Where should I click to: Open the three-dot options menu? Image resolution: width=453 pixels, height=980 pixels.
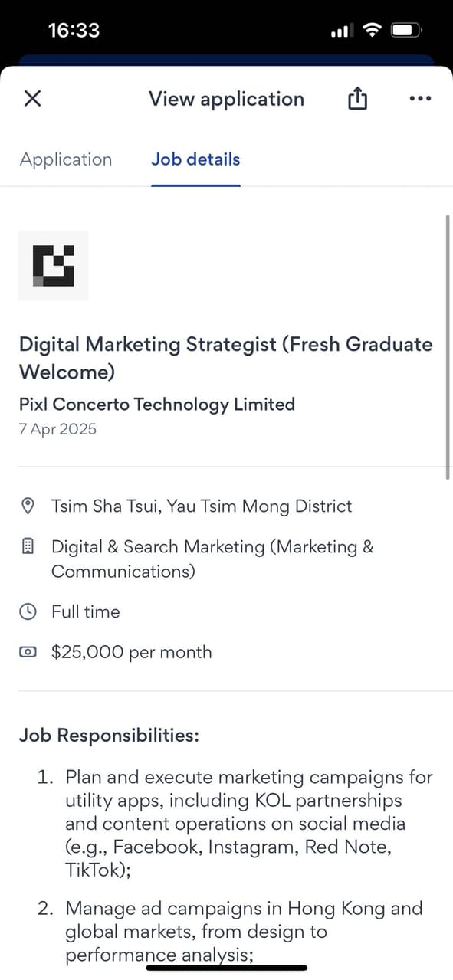pyautogui.click(x=420, y=98)
